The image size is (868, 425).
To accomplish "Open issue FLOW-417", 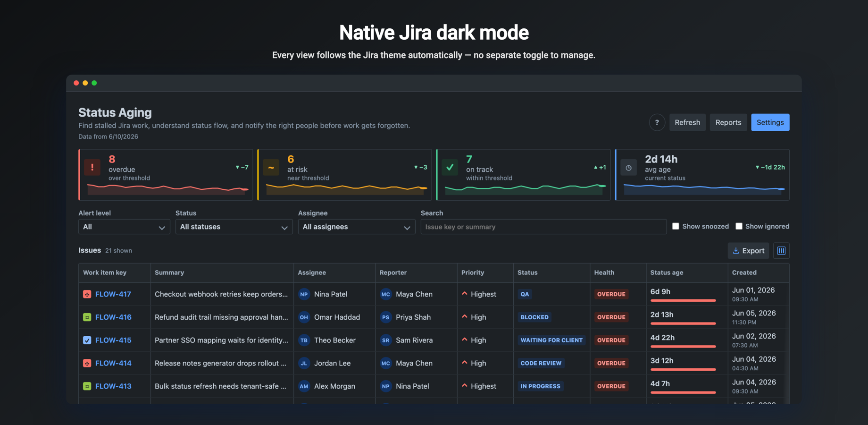I will pyautogui.click(x=113, y=294).
